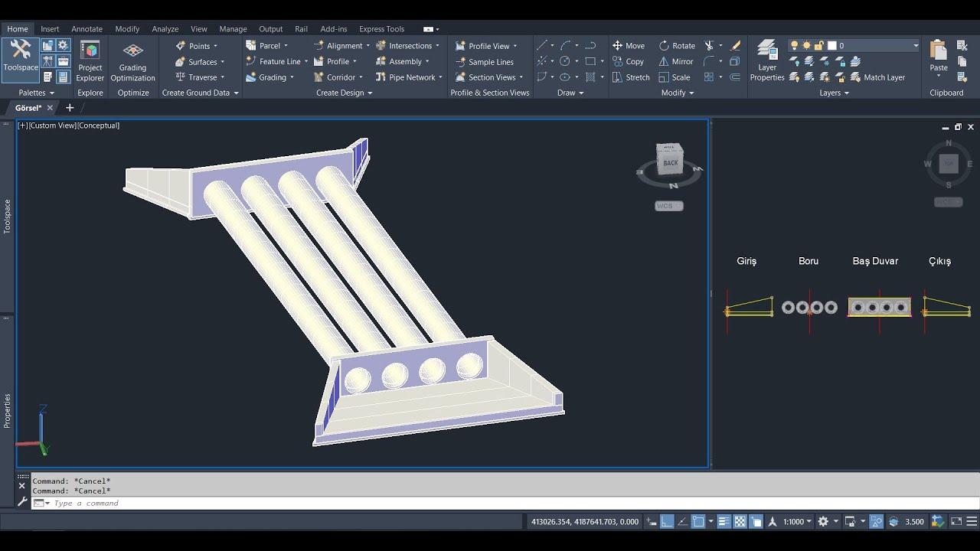The width and height of the screenshot is (980, 551).
Task: Expand the Create Design panel
Action: pos(345,93)
